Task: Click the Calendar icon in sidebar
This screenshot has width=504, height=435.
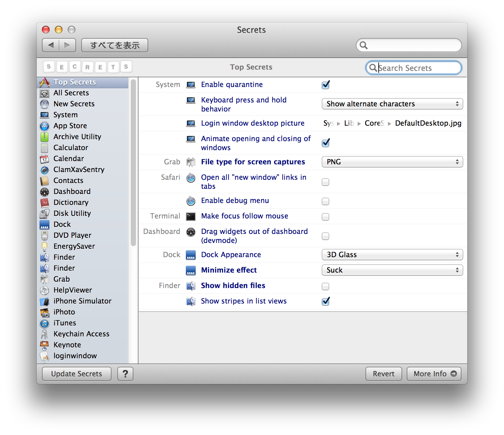Action: (x=44, y=159)
